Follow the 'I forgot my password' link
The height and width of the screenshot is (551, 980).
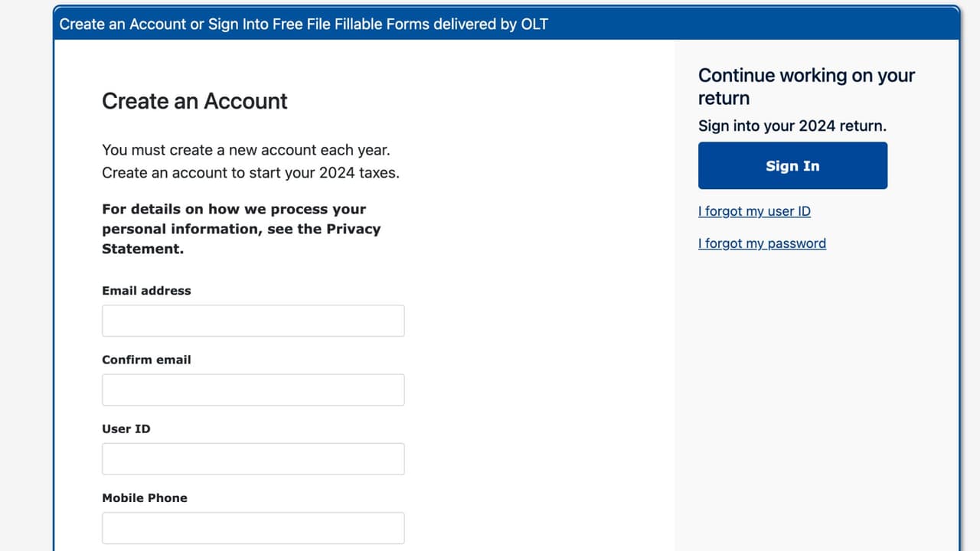[x=762, y=243]
